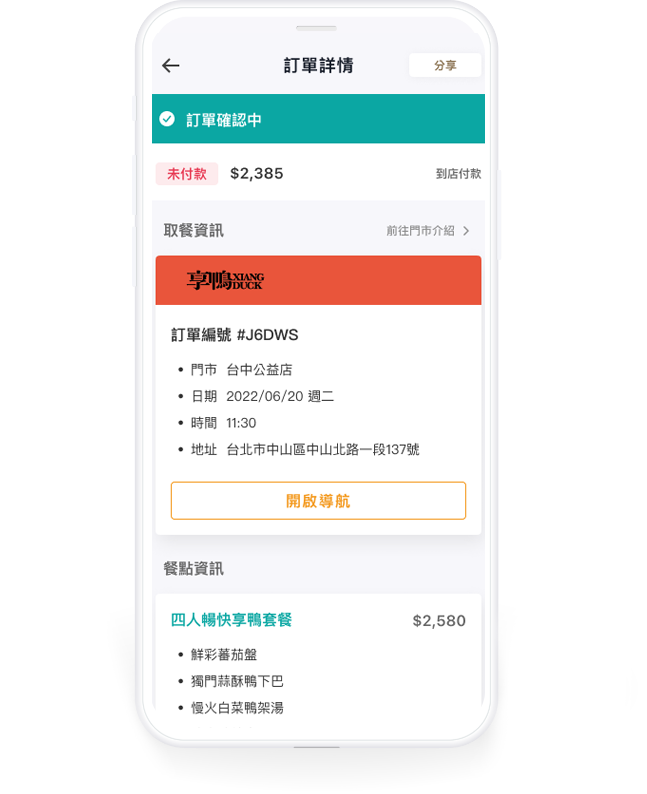Click the 台中公益店 store name
The height and width of the screenshot is (794, 647).
point(259,370)
